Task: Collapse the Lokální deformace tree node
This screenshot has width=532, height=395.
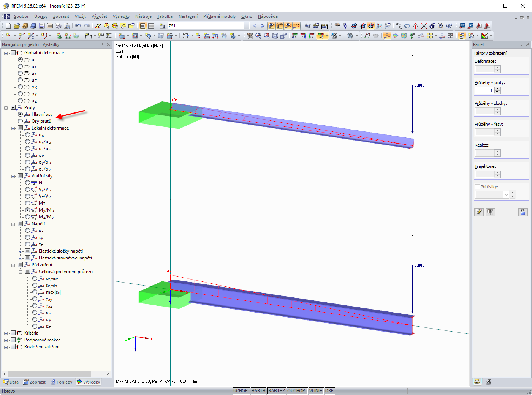Action: tap(13, 128)
